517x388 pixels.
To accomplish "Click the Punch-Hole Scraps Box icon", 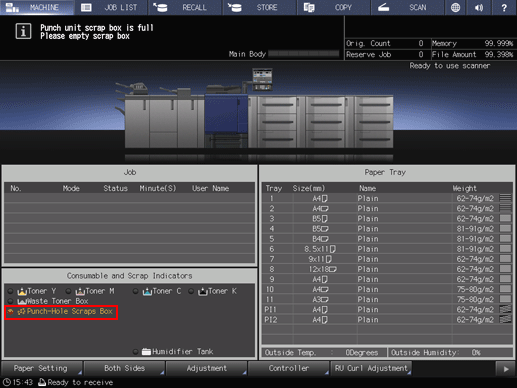I will [21, 312].
